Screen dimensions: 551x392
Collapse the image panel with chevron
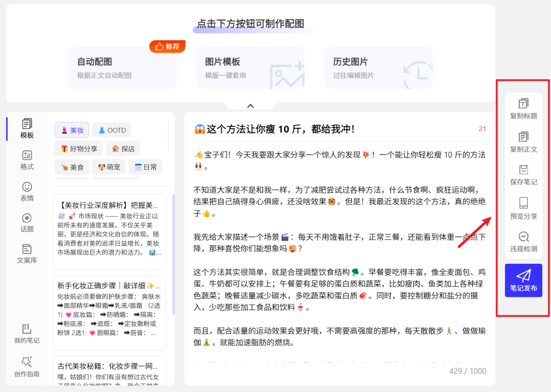tap(250, 106)
